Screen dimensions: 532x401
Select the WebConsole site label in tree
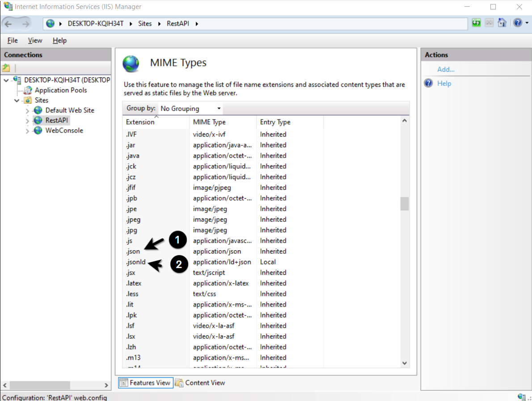[64, 130]
